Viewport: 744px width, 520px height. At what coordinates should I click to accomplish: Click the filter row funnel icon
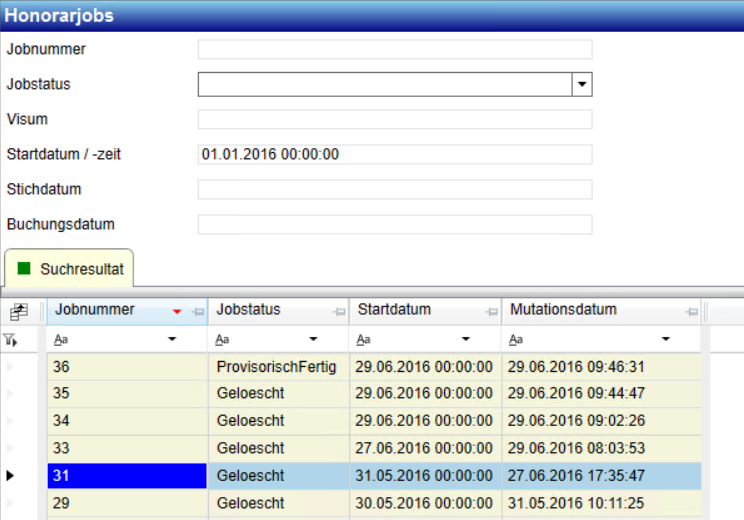(x=10, y=340)
